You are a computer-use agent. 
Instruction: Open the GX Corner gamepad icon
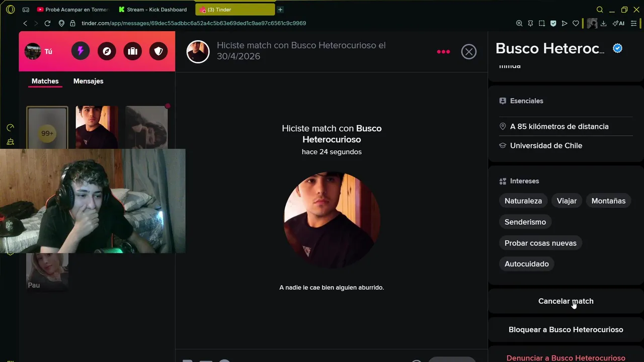(26, 10)
